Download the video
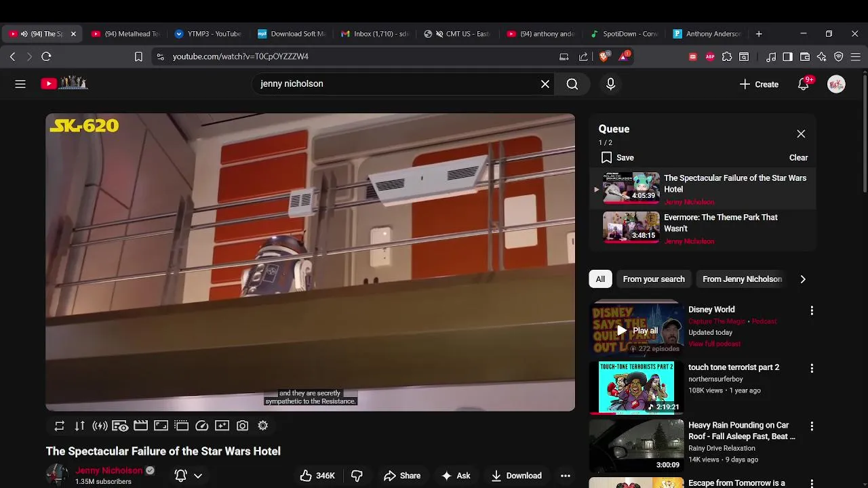Image resolution: width=868 pixels, height=488 pixels. tap(517, 476)
